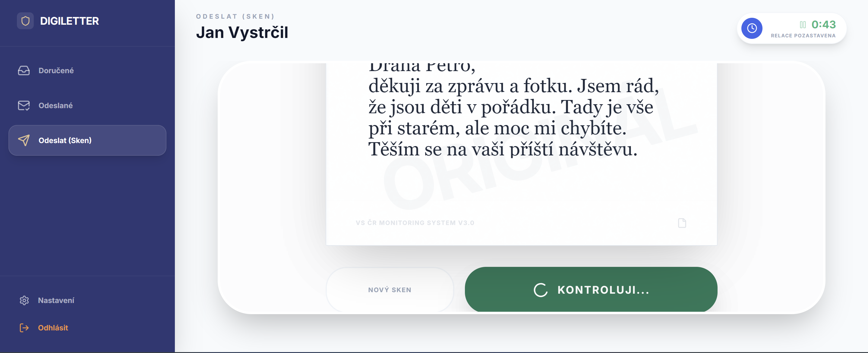Click the paper plane send icon
The height and width of the screenshot is (353, 868).
point(24,140)
